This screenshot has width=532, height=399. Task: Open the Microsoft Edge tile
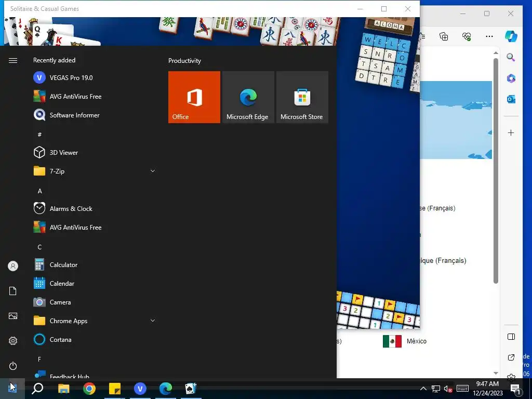point(248,97)
